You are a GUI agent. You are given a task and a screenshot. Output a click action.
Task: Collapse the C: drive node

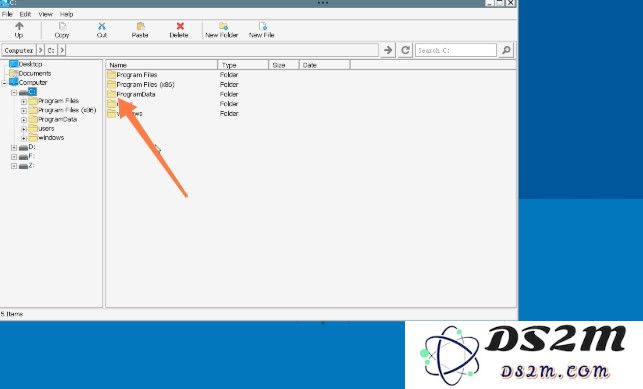(14, 93)
